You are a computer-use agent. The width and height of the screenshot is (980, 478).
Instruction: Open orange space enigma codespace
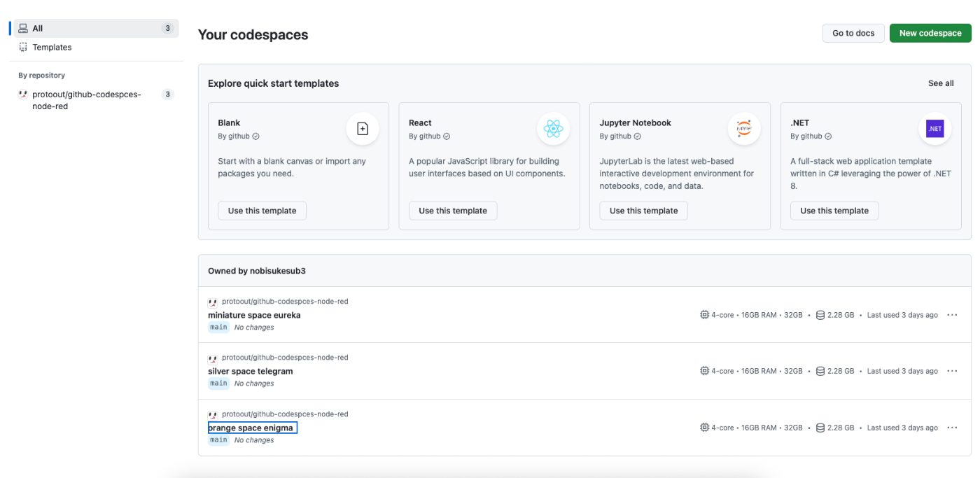(253, 428)
